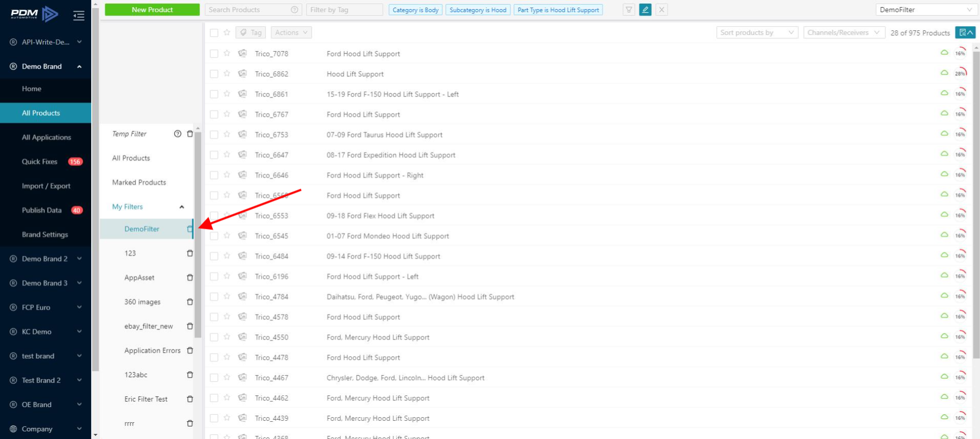Viewport: 980px width, 439px height.
Task: Open the DemoFilter saved filter dropdown
Action: (926, 10)
